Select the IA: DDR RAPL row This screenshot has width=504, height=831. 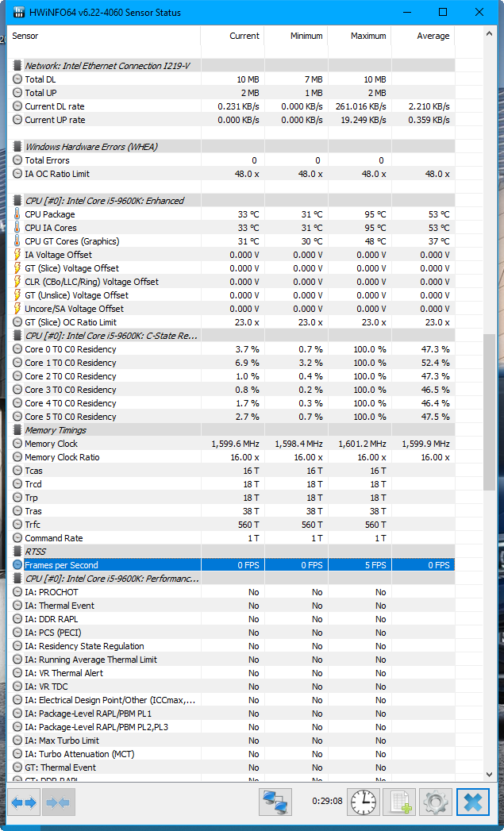tap(231, 619)
